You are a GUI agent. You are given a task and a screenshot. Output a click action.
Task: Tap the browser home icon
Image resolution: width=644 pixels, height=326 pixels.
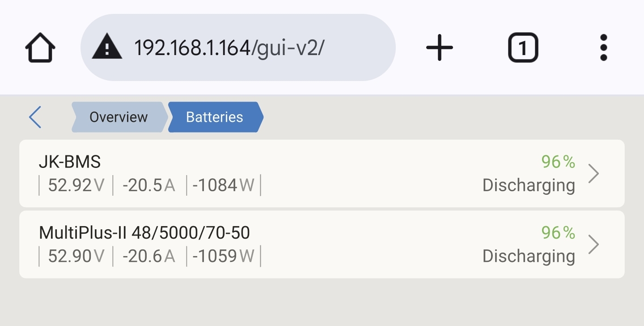[x=40, y=47]
